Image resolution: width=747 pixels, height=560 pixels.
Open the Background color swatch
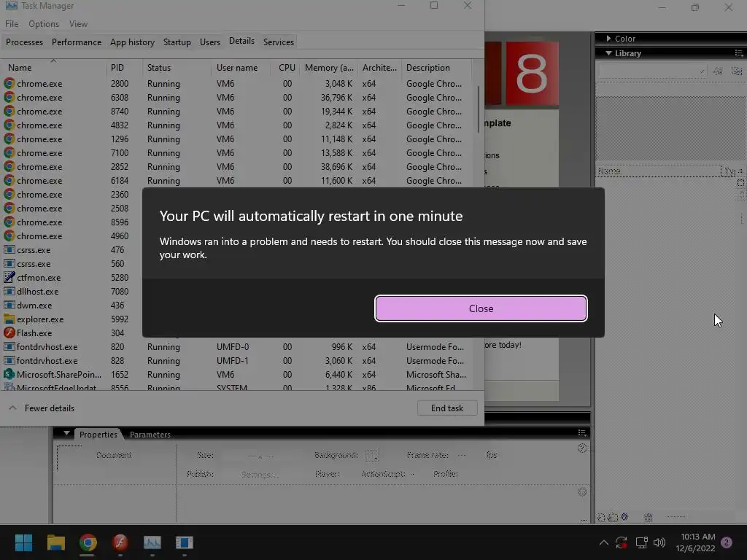pyautogui.click(x=372, y=455)
